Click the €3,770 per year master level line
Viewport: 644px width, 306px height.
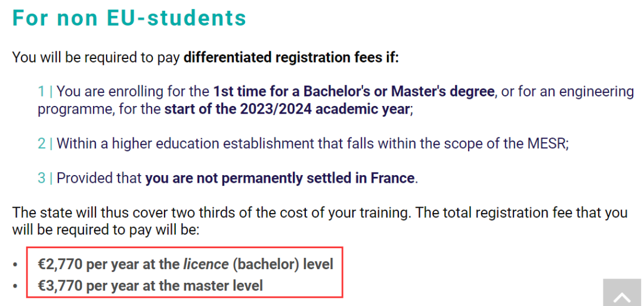click(x=150, y=285)
